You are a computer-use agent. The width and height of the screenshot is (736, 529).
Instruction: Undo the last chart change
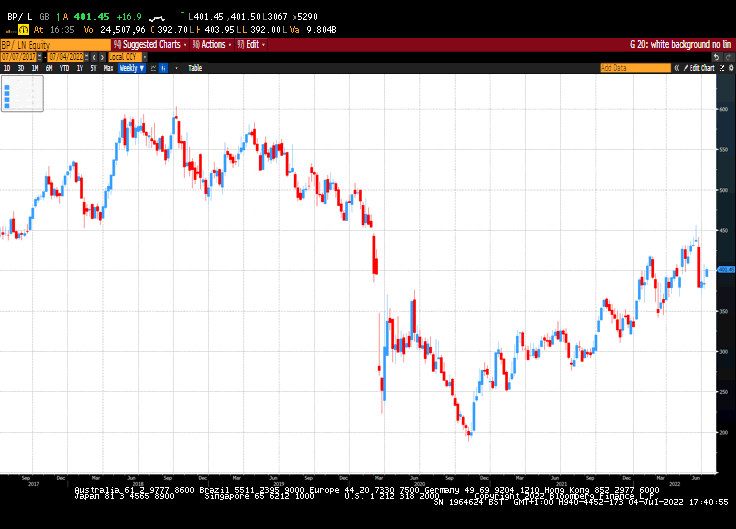tap(716, 57)
